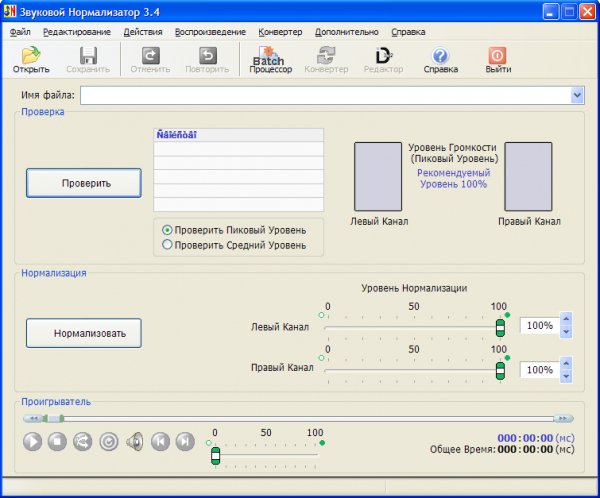Image resolution: width=600 pixels, height=498 pixels.
Task: Expand the Имя файла dropdown list
Action: coord(577,95)
